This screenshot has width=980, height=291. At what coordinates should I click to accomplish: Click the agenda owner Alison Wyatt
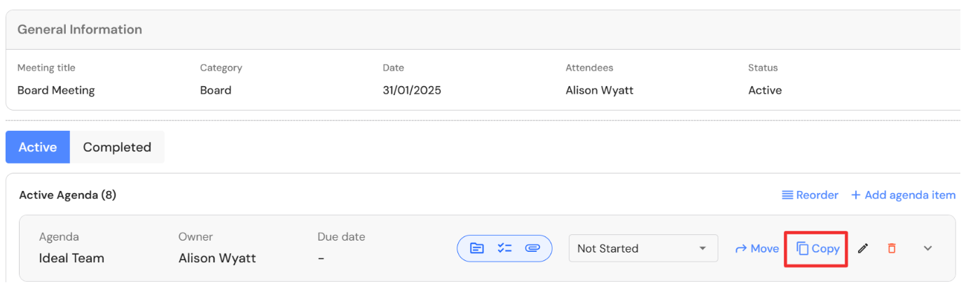coord(217,258)
